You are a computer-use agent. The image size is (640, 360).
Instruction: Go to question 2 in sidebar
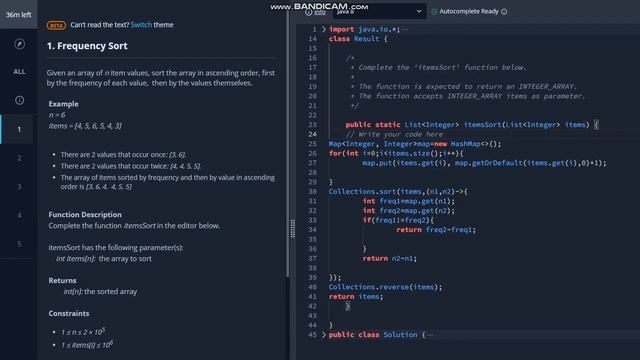click(x=19, y=158)
